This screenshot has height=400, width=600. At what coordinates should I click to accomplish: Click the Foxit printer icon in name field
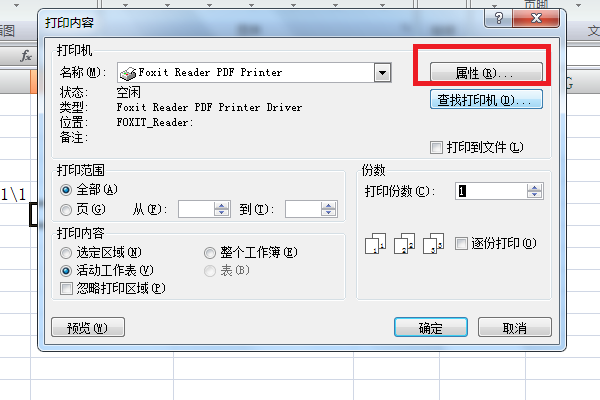(x=128, y=73)
